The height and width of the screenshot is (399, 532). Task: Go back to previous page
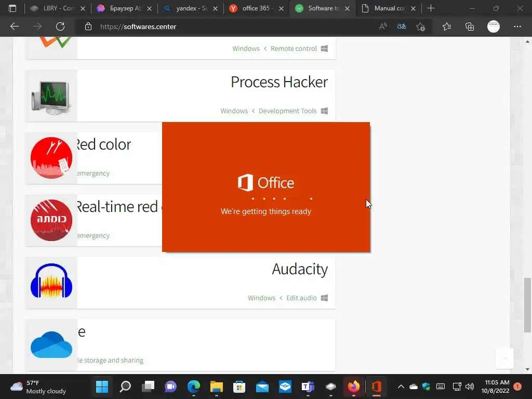[x=14, y=26]
